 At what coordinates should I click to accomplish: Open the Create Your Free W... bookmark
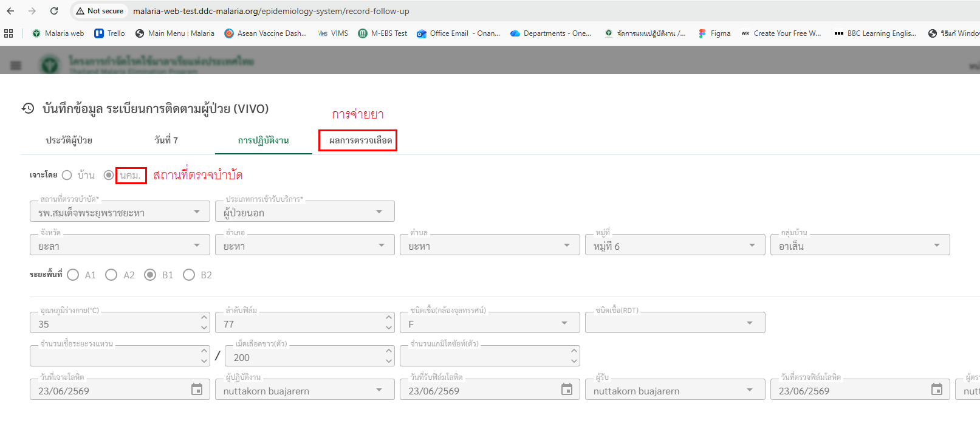(x=781, y=33)
